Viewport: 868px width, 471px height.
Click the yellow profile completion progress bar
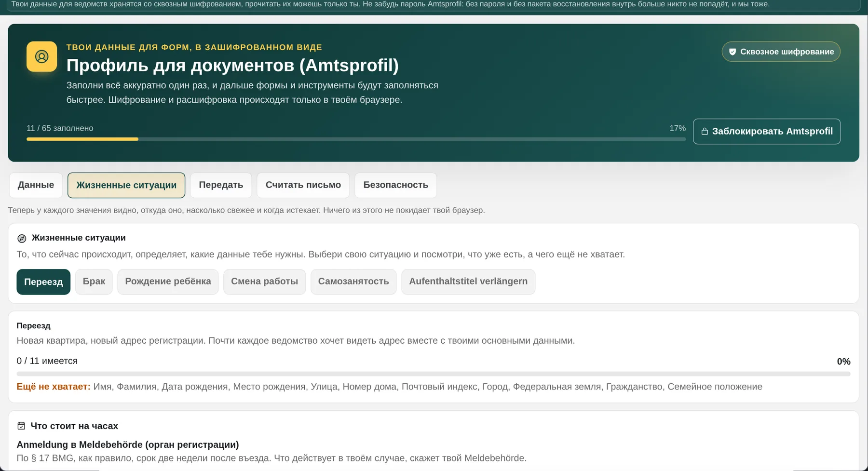pos(356,139)
